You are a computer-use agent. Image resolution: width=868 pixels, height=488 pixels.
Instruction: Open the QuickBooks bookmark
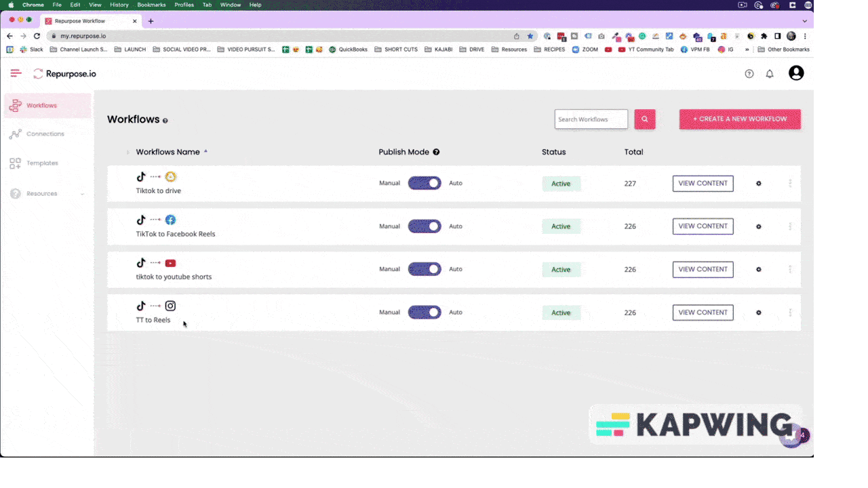point(348,49)
